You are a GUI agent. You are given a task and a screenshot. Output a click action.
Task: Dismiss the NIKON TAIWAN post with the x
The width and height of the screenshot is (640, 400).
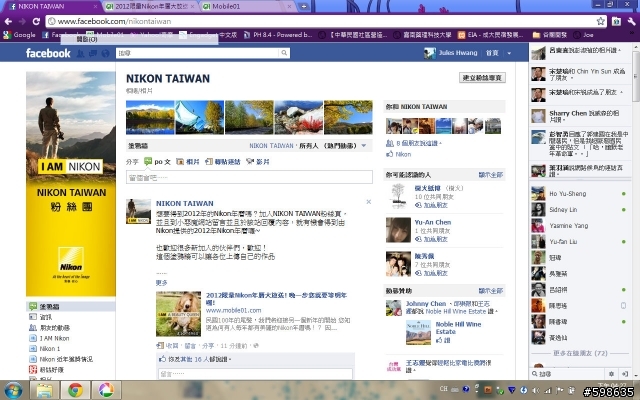(x=369, y=202)
